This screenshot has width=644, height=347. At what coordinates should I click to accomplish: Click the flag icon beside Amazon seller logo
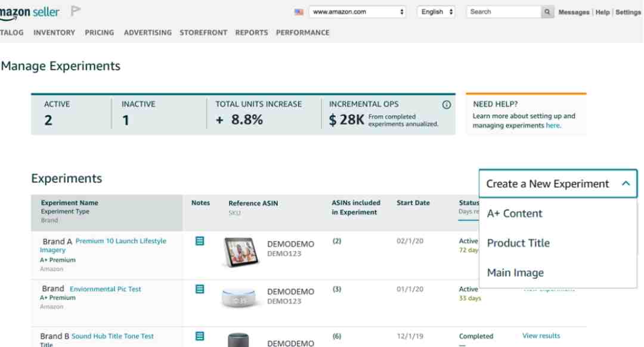[x=75, y=11]
